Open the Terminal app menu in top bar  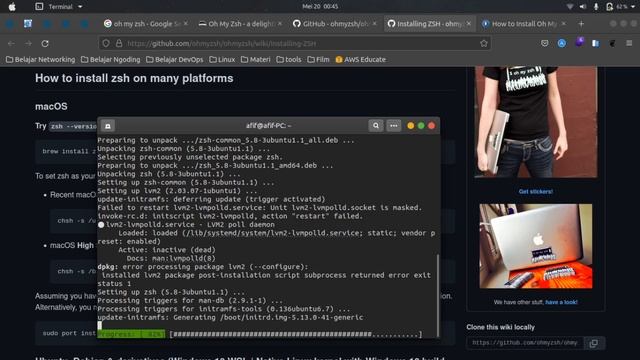point(59,7)
